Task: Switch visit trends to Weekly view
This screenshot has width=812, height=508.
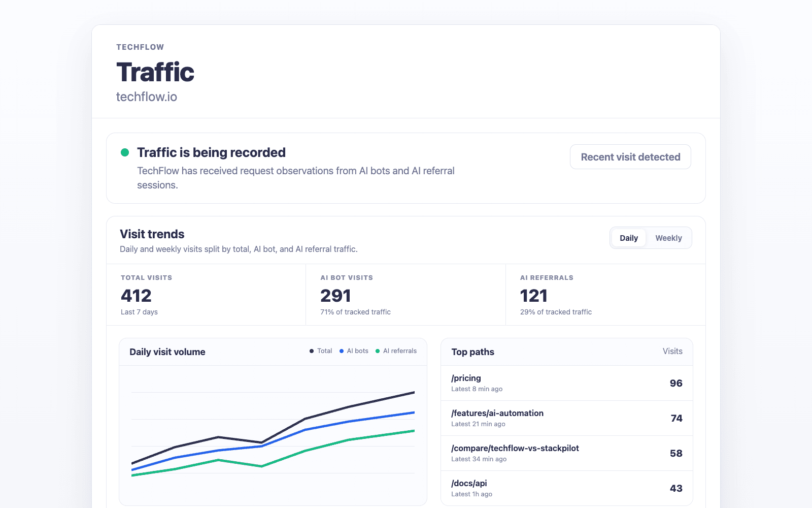Action: [668, 238]
